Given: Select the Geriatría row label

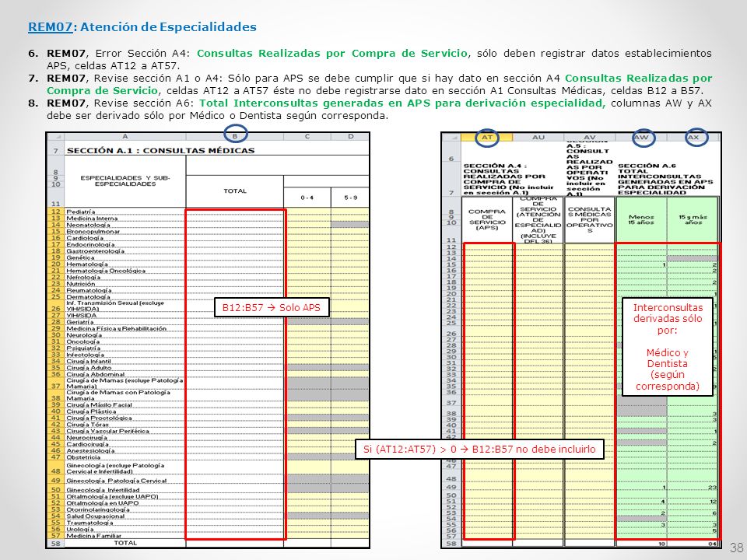Looking at the screenshot, I should tap(79, 322).
